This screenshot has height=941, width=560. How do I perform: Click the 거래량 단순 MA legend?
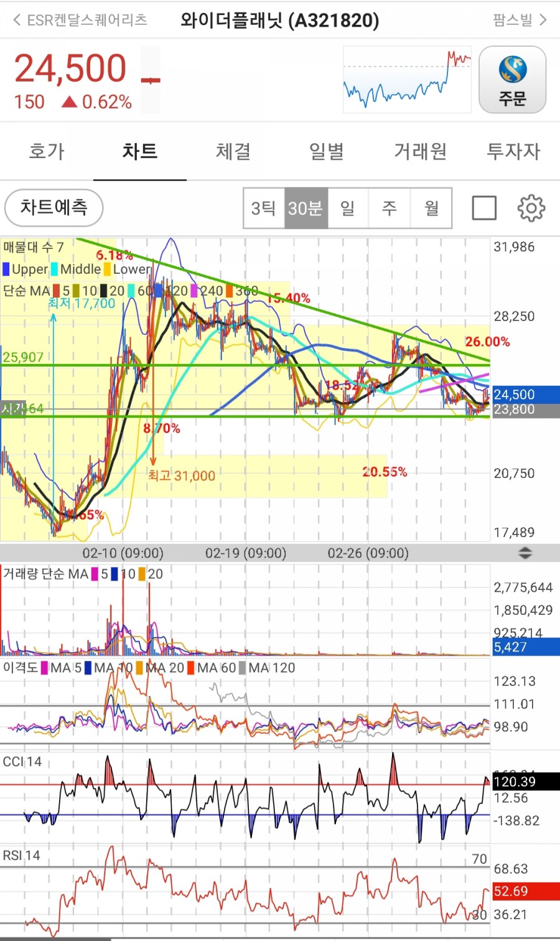[46, 574]
